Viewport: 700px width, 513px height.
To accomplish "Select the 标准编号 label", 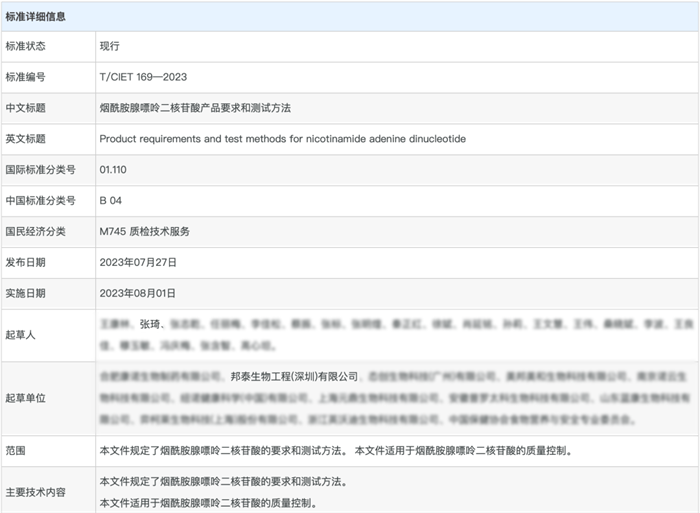I will coord(25,77).
